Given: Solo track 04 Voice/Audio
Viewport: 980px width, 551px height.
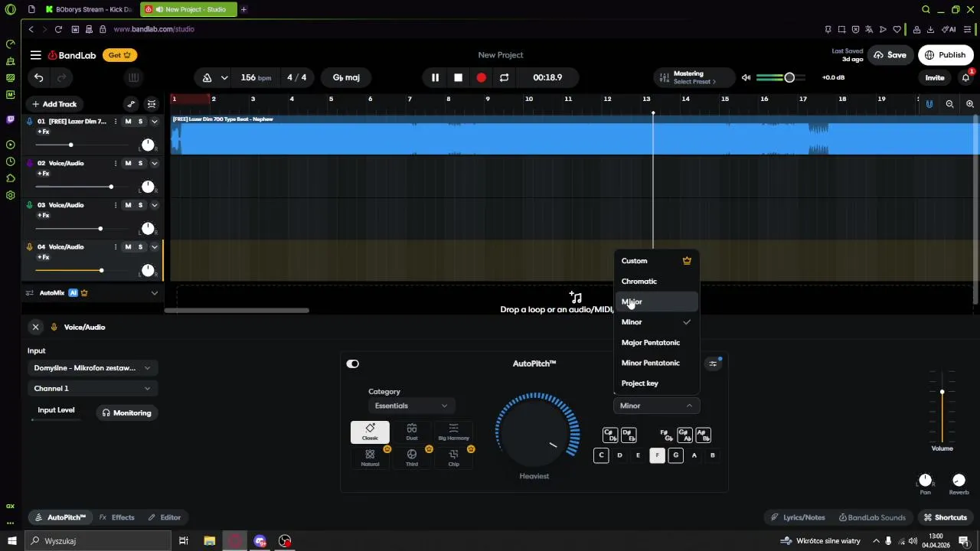Looking at the screenshot, I should pos(140,246).
